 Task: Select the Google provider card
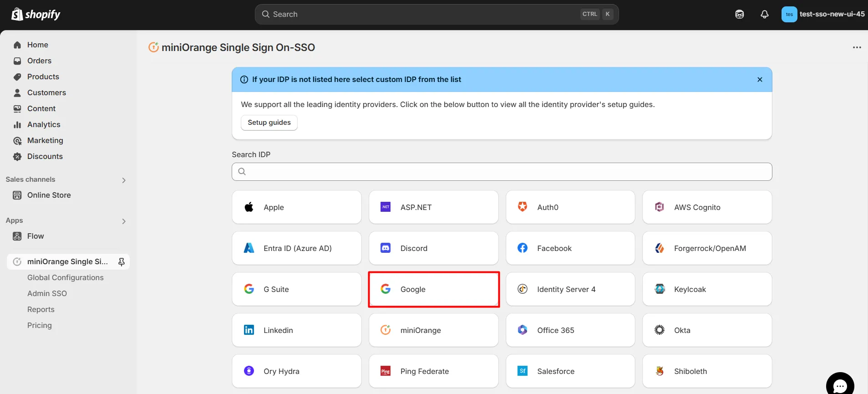[433, 289]
